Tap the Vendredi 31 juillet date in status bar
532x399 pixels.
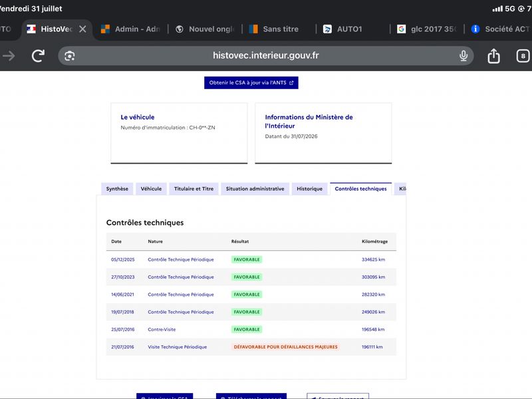(x=31, y=9)
